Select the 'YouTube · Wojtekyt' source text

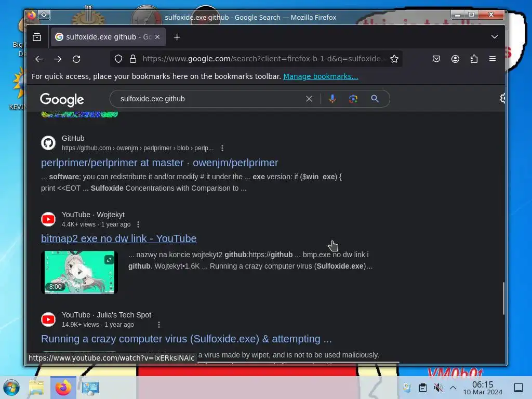[93, 215]
